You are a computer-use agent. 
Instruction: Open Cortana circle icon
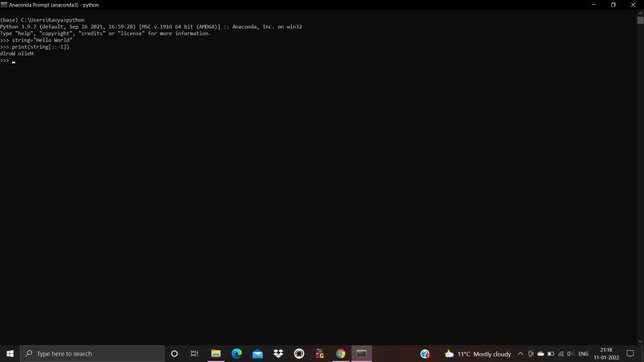click(174, 353)
